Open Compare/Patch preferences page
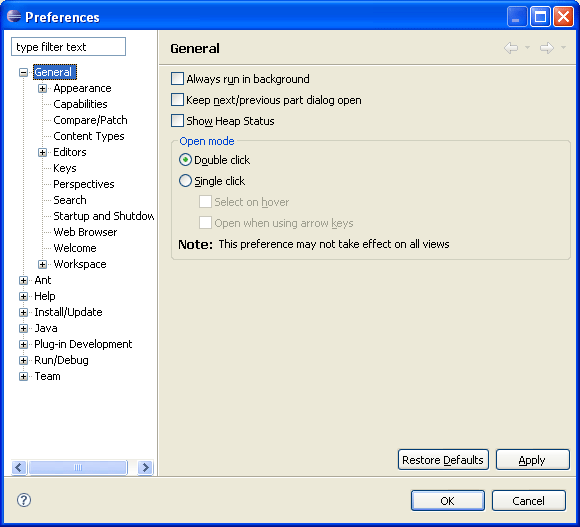 [x=90, y=120]
